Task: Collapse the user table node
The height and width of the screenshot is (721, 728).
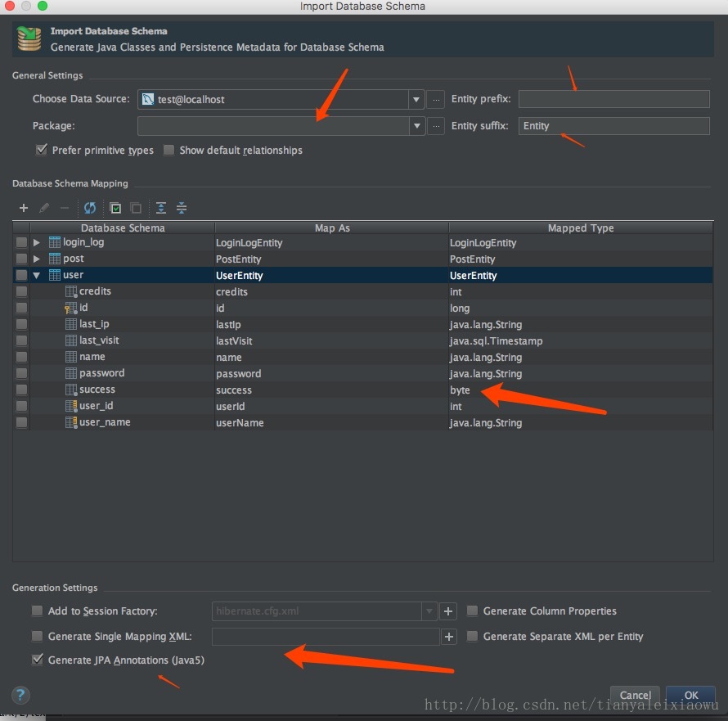Action: coord(37,276)
